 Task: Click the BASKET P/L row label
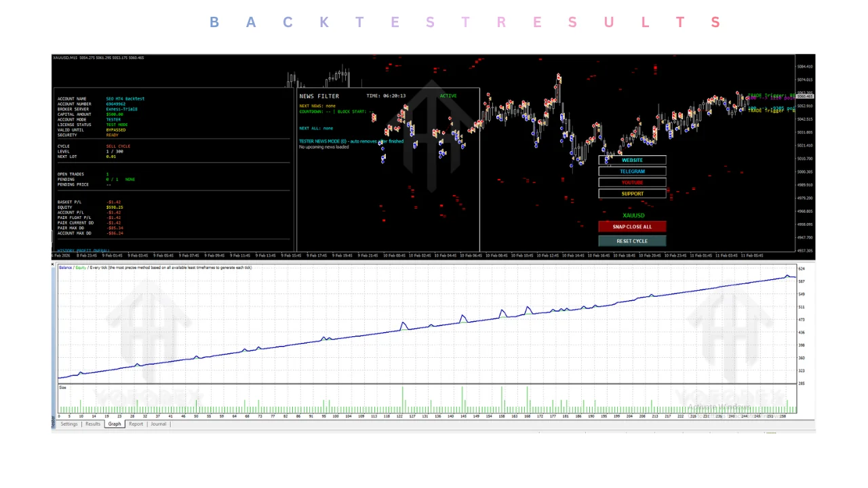[x=70, y=202]
